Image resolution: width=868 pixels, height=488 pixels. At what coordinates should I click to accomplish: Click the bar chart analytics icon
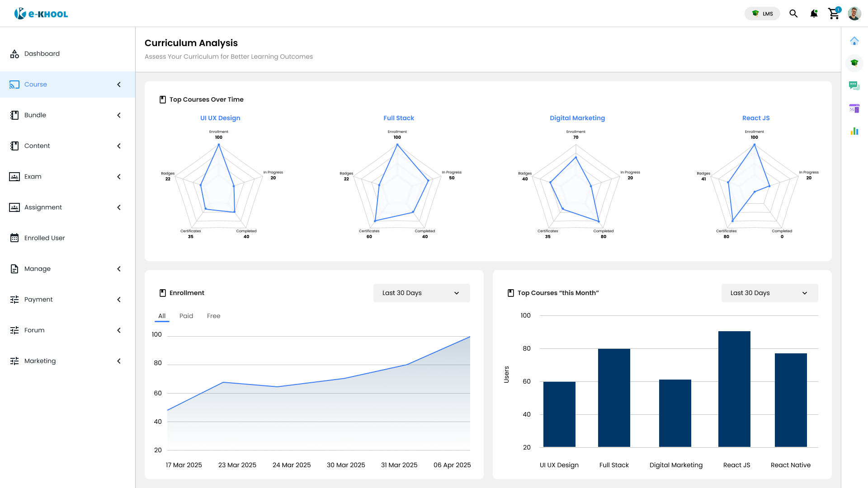pos(854,131)
